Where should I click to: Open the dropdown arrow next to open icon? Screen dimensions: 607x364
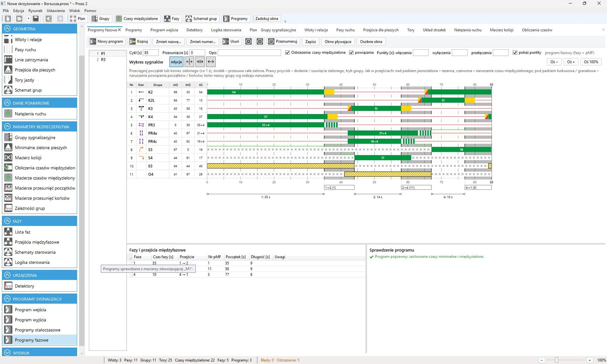click(x=28, y=19)
